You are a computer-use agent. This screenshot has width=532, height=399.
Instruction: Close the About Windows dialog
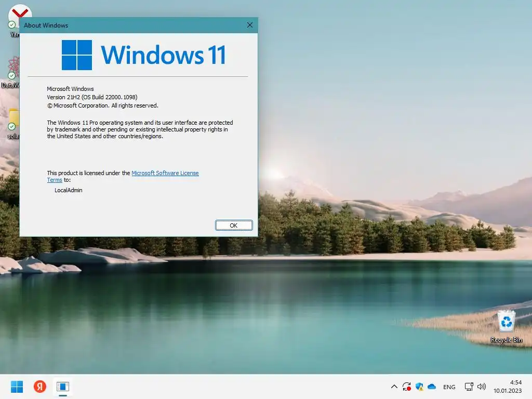point(250,25)
